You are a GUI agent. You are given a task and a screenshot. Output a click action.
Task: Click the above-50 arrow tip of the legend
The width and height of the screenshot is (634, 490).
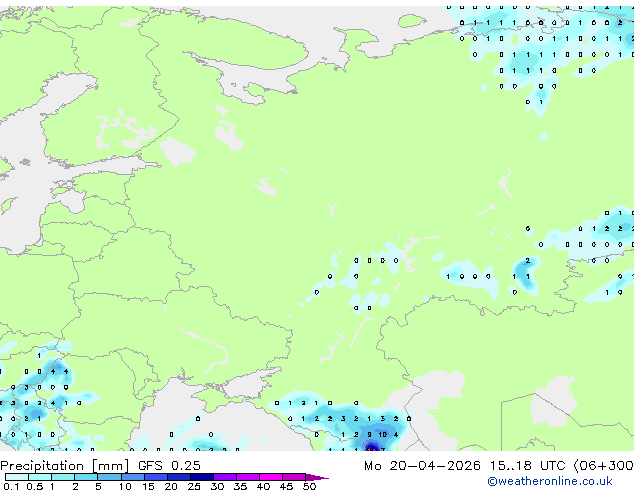click(317, 478)
